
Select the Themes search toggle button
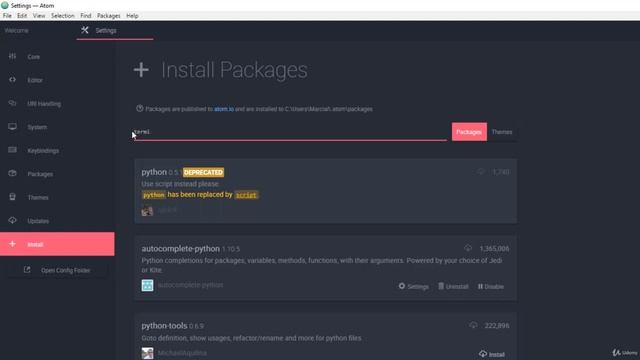point(502,132)
